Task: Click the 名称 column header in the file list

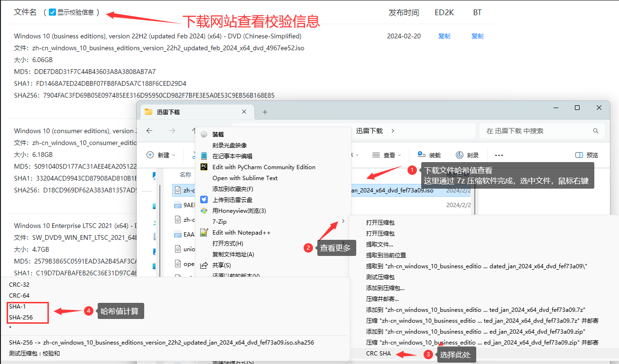Action: (x=185, y=175)
